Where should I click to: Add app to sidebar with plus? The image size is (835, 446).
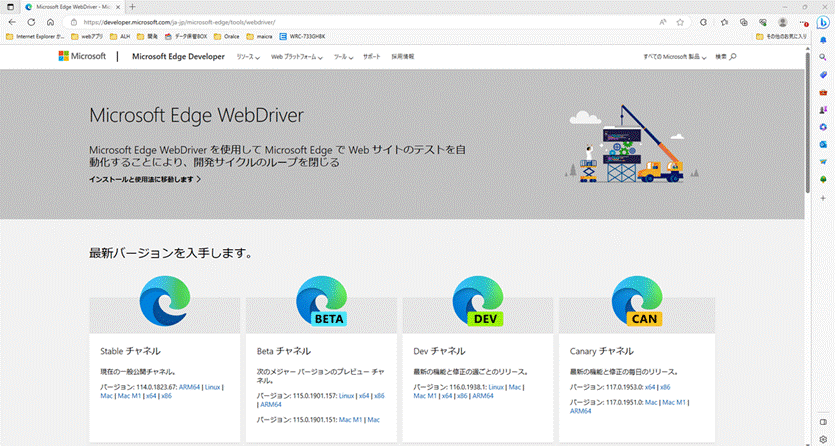tap(823, 198)
